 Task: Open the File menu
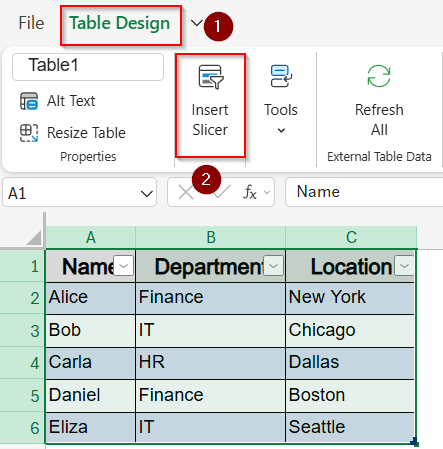click(31, 23)
